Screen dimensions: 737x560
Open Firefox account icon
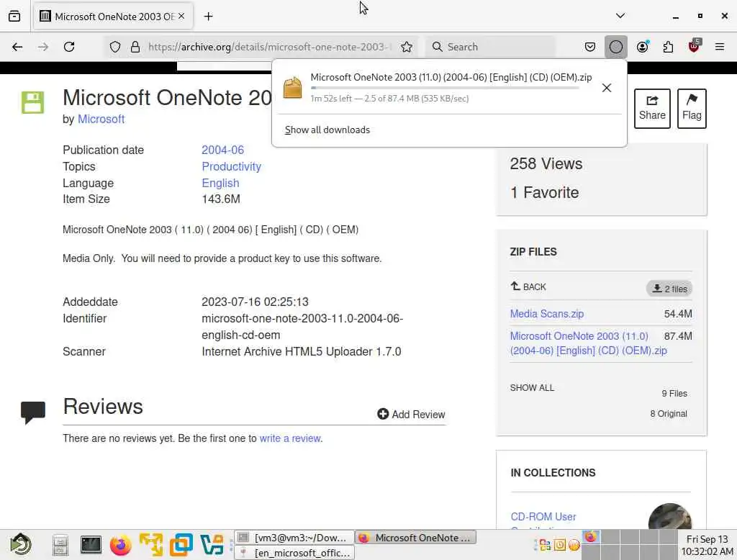pos(642,47)
